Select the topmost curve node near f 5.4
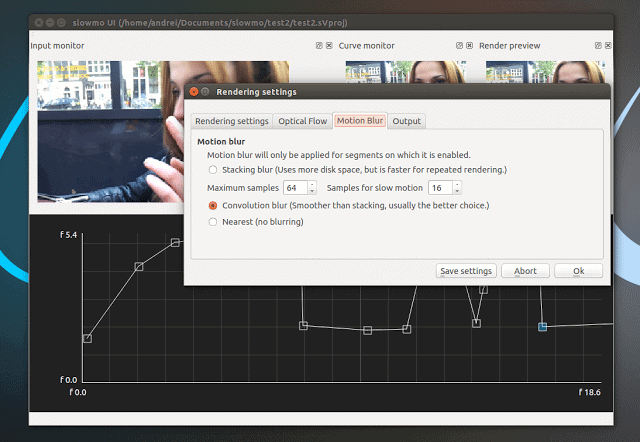The width and height of the screenshot is (640, 442). [175, 242]
